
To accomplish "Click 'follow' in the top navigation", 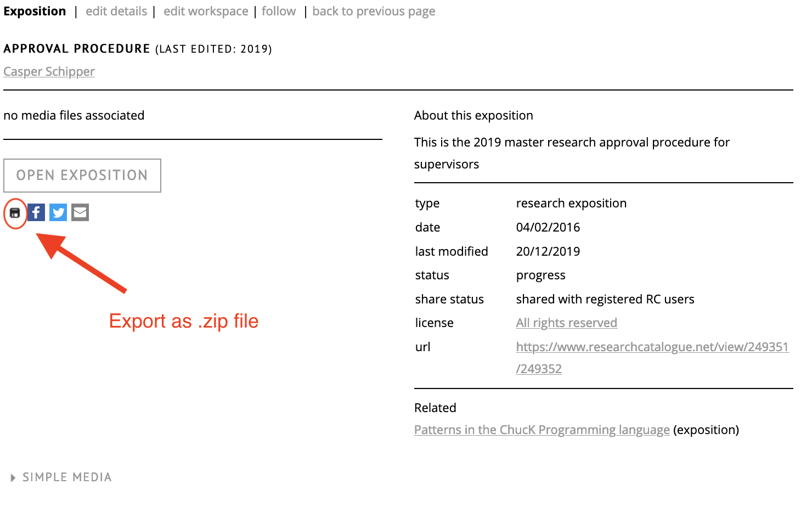I will click(279, 12).
